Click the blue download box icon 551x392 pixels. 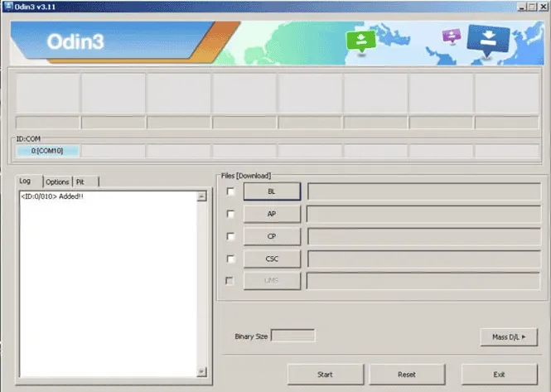pos(488,39)
